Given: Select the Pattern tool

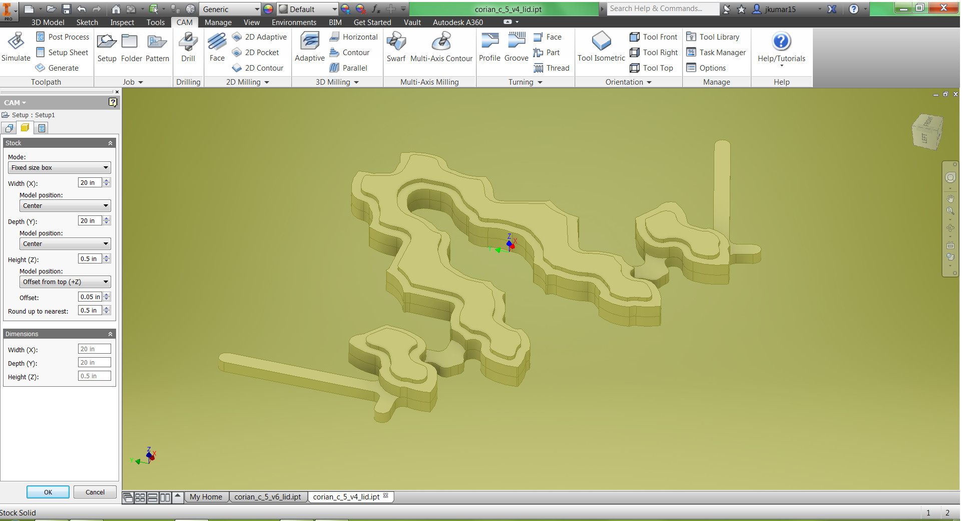Looking at the screenshot, I should click(157, 48).
